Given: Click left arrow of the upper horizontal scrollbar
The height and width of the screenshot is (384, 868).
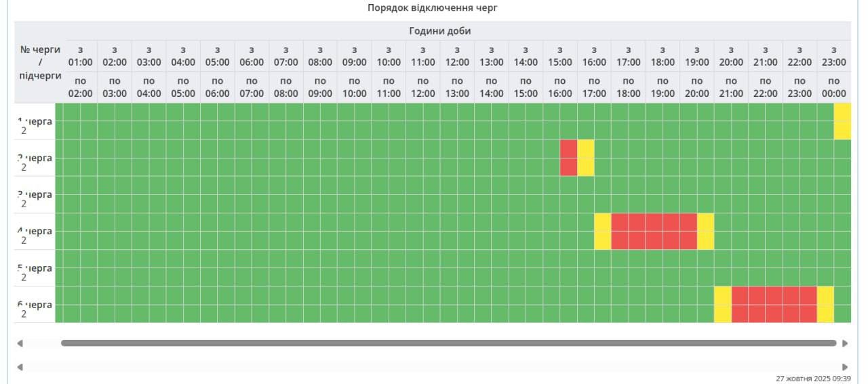Looking at the screenshot, I should 20,343.
